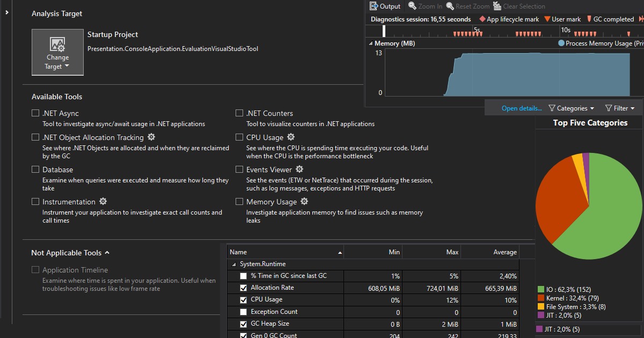The width and height of the screenshot is (644, 338).
Task: Collapse the Not Applicable Tools section
Action: click(x=107, y=253)
